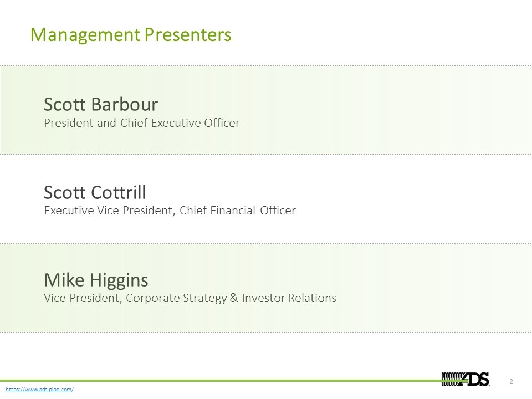
Task: Select the Management Presenters heading
Action: tap(131, 34)
